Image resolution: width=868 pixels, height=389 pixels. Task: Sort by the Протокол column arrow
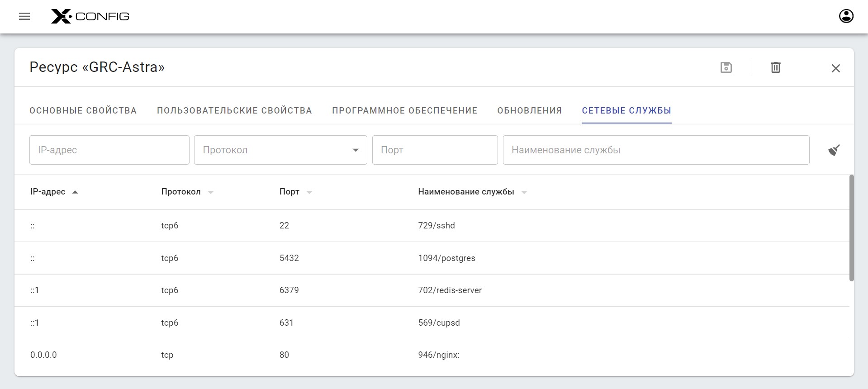[210, 192]
